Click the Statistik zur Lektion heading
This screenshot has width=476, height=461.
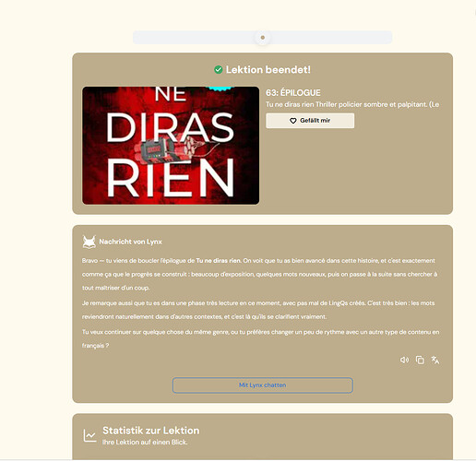click(151, 431)
